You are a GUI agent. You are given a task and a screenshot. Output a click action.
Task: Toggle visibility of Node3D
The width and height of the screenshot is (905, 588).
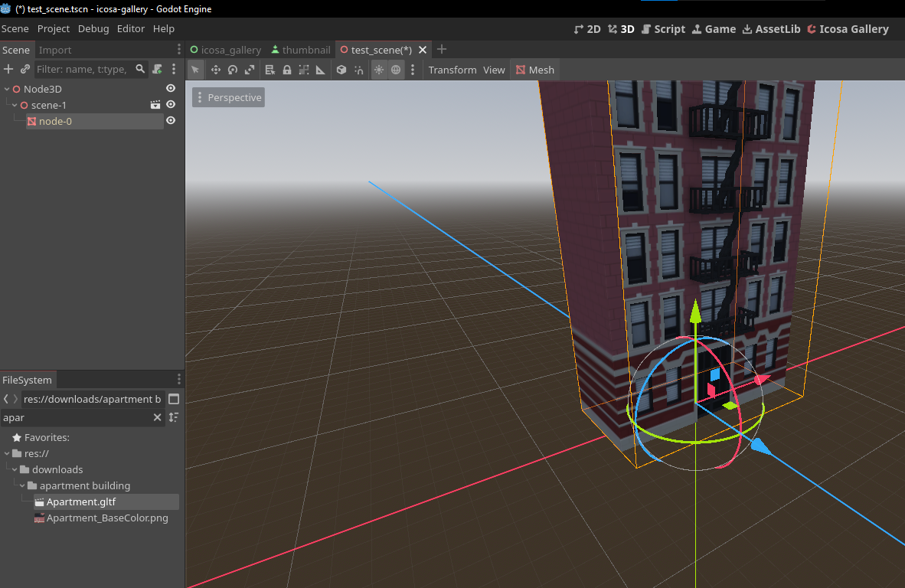(x=171, y=89)
